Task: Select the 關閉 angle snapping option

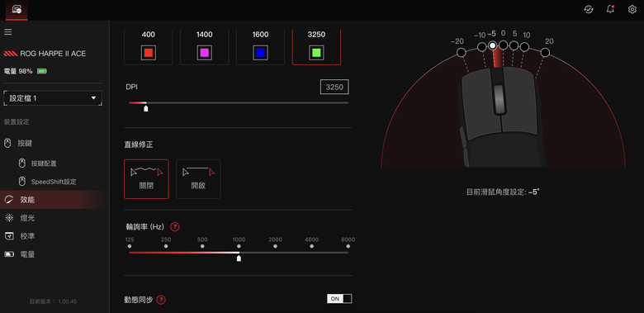Action: [x=146, y=179]
